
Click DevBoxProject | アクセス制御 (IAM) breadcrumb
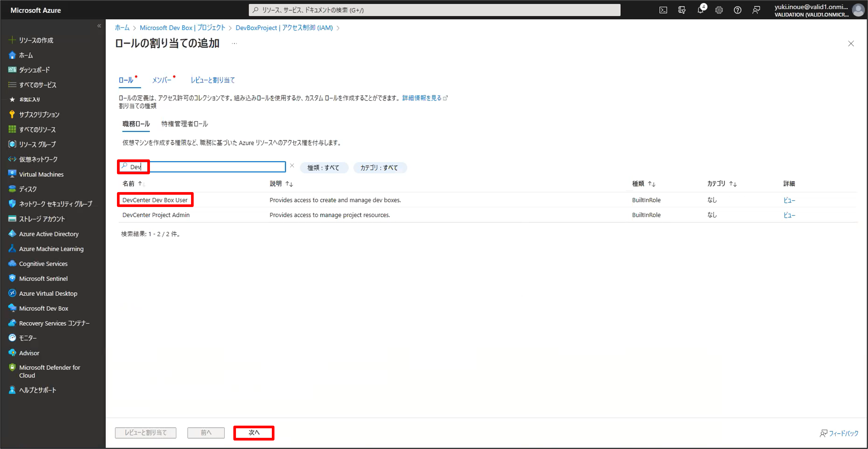click(284, 28)
